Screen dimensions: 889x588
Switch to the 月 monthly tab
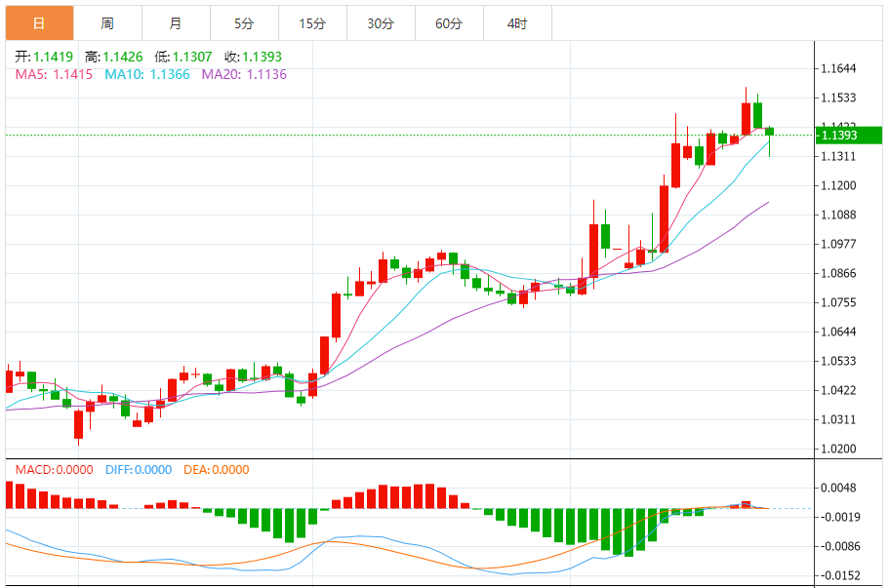tap(176, 23)
